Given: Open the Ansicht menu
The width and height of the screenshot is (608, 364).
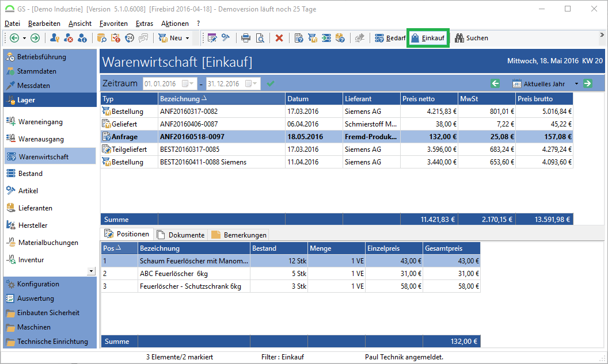Looking at the screenshot, I should click(x=80, y=24).
